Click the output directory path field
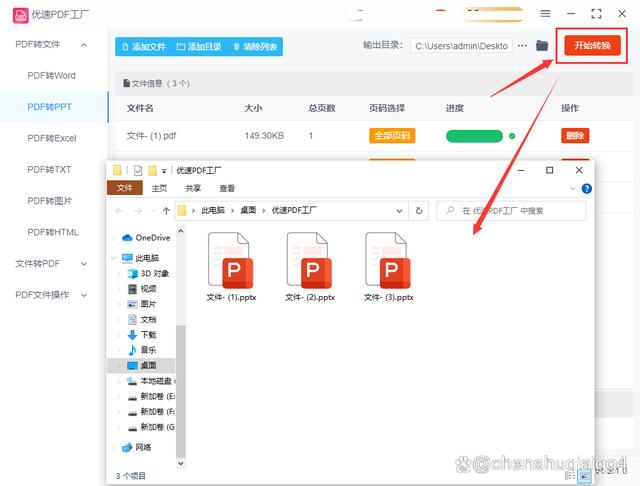Viewport: 640px width, 486px height. click(x=461, y=46)
